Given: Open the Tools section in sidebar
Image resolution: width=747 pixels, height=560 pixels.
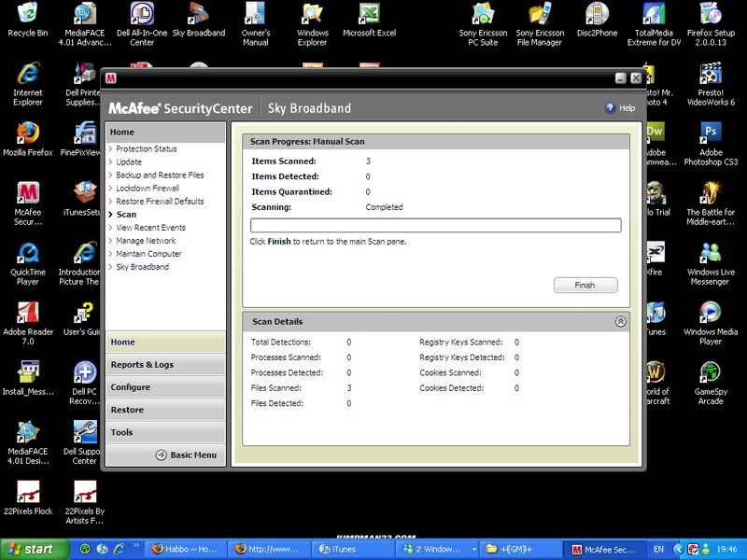Looking at the screenshot, I should 165,432.
